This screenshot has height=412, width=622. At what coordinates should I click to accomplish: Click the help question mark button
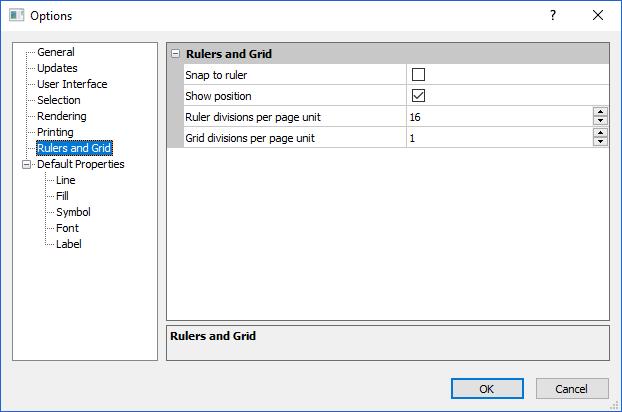553,15
